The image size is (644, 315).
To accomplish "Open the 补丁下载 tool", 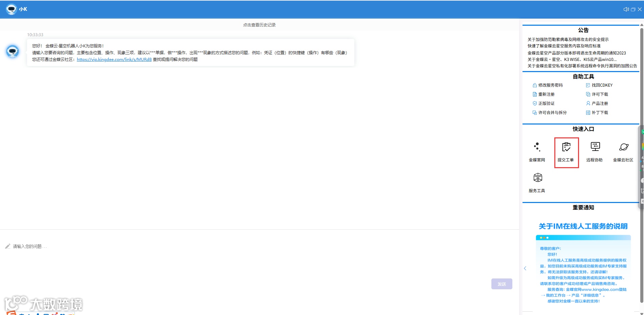I will (597, 113).
